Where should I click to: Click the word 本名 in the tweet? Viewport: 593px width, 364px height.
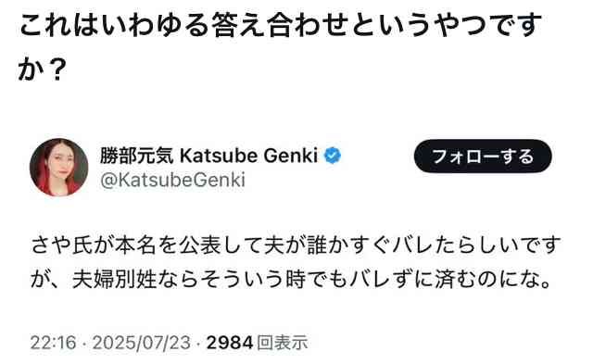tap(136, 245)
